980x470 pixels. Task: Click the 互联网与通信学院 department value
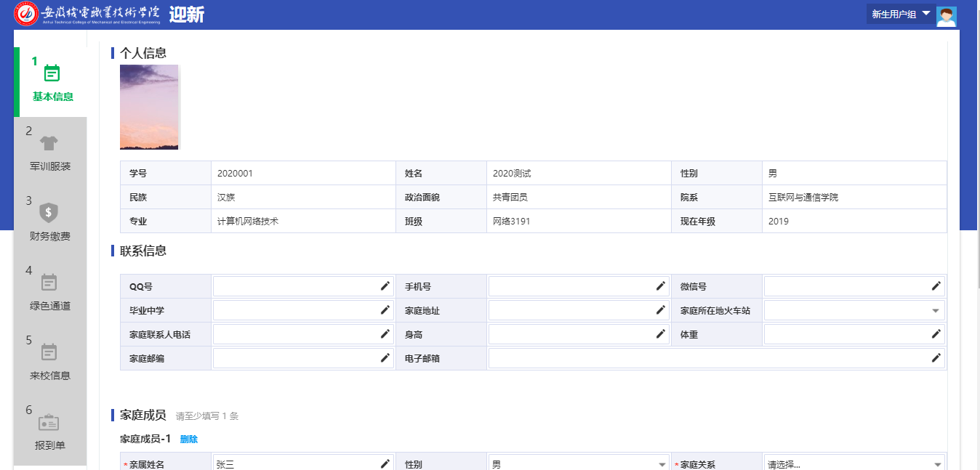pyautogui.click(x=803, y=198)
